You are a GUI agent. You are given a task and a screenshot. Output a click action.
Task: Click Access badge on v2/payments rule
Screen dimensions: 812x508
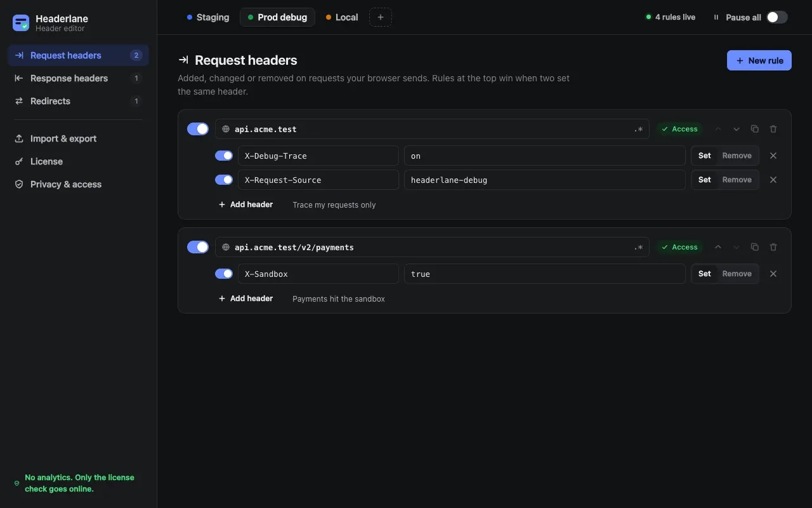[679, 247]
